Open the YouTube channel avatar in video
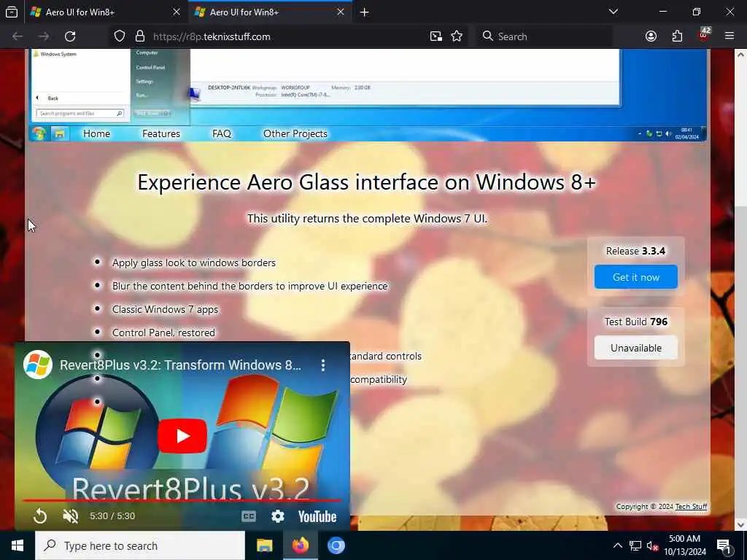747x560 pixels. click(x=38, y=365)
